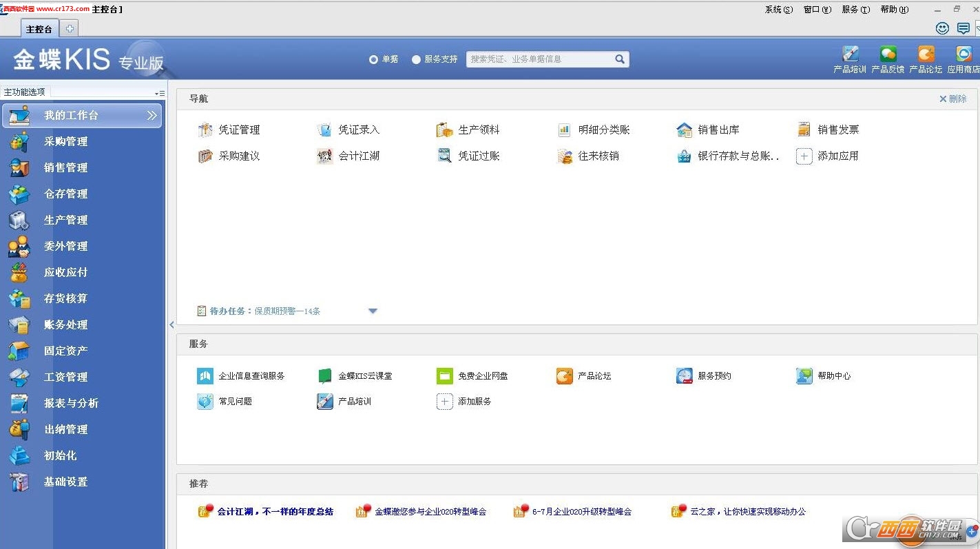Click 删除 in navigation panel header
Viewport: 980px width, 549px height.
coord(953,99)
